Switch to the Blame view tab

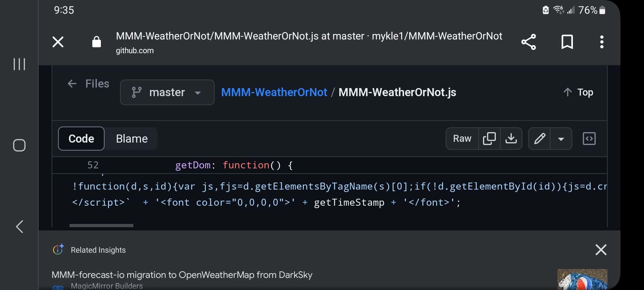click(x=132, y=139)
